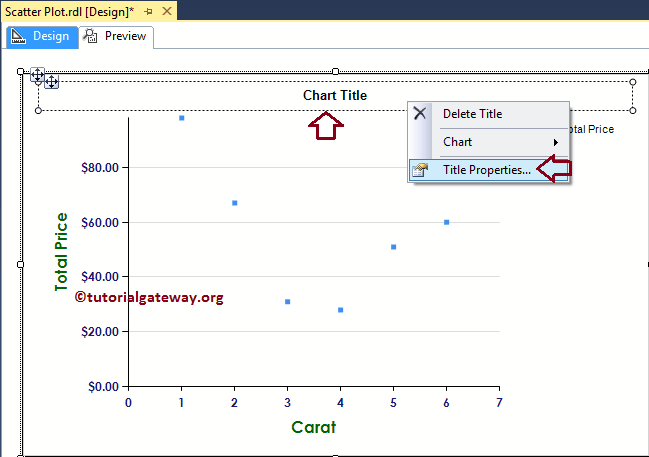Switch to the Design tab
The width and height of the screenshot is (649, 457).
[42, 37]
